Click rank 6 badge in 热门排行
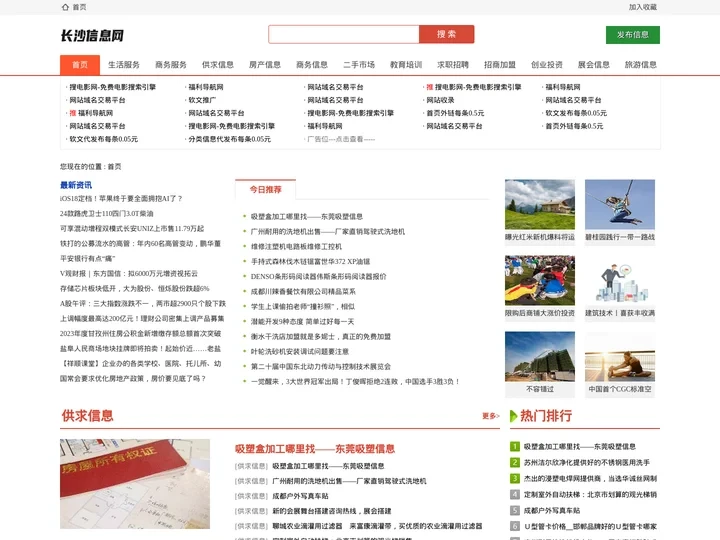Image resolution: width=720 pixels, height=540 pixels. coord(515,526)
